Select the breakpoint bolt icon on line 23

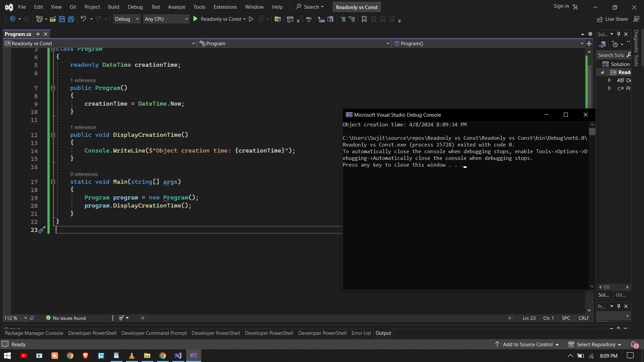click(42, 230)
